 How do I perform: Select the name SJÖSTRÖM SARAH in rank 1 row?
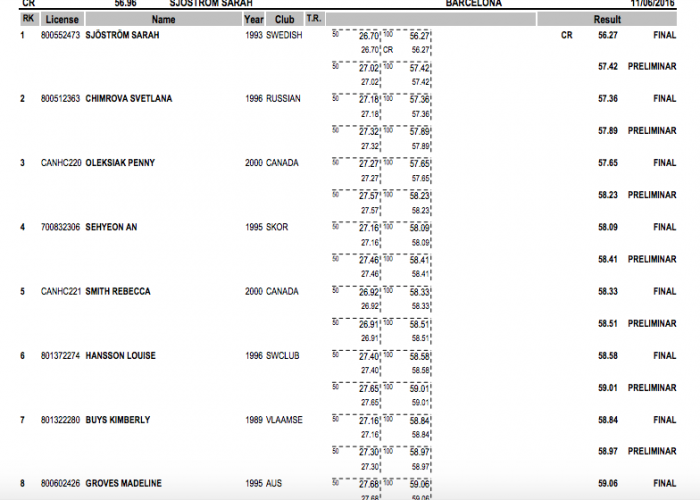[x=122, y=35]
